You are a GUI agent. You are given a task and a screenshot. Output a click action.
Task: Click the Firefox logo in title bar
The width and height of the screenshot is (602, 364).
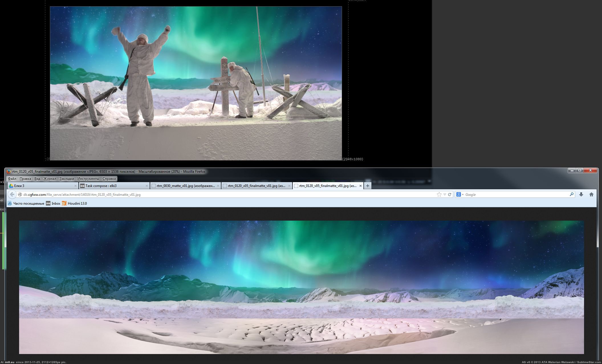tap(9, 172)
